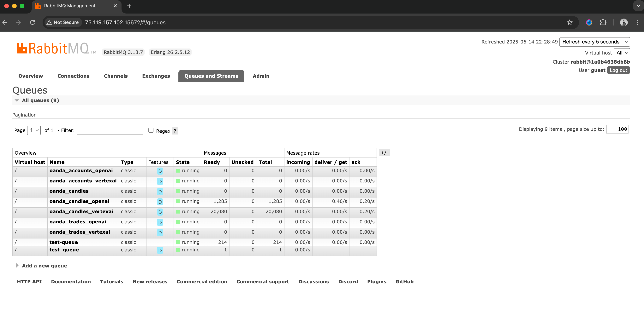Screen dimensions: 644x332
Task: Click the D feature badge for oanda_candles
Action: click(x=160, y=192)
